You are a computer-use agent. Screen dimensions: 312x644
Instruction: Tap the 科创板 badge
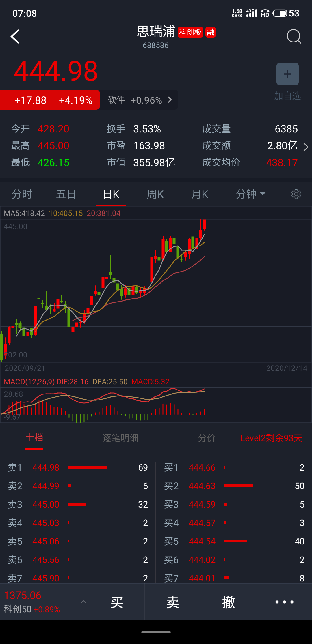coord(190,32)
